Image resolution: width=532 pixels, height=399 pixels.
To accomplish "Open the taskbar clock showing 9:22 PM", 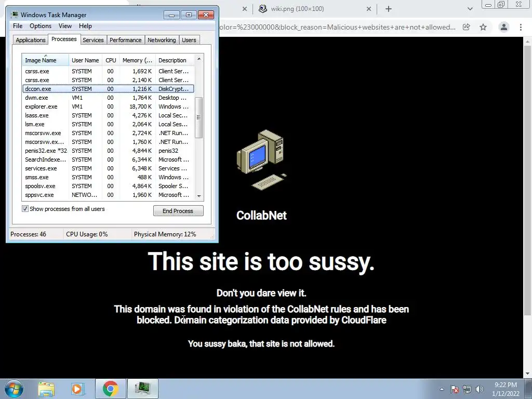I will pos(506,389).
